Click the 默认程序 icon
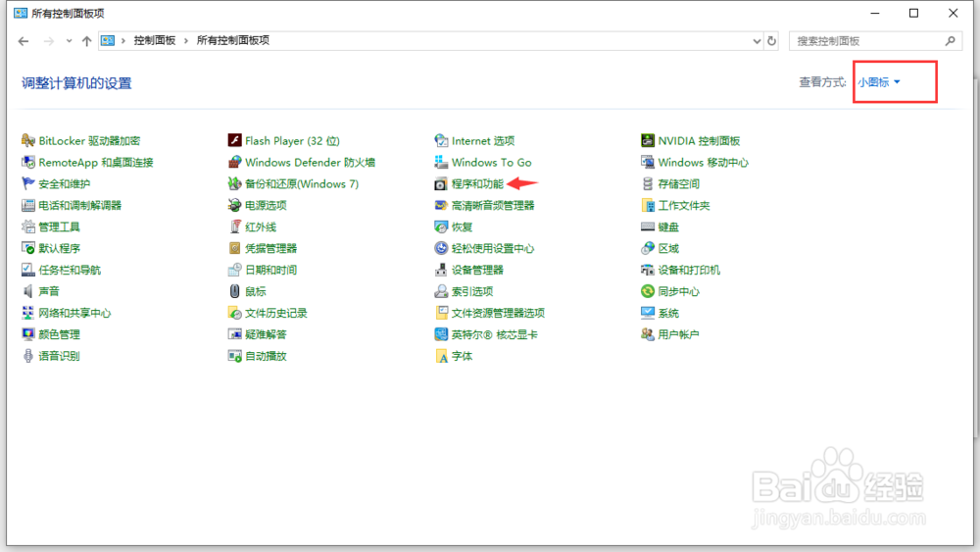The image size is (980, 552). coord(28,248)
